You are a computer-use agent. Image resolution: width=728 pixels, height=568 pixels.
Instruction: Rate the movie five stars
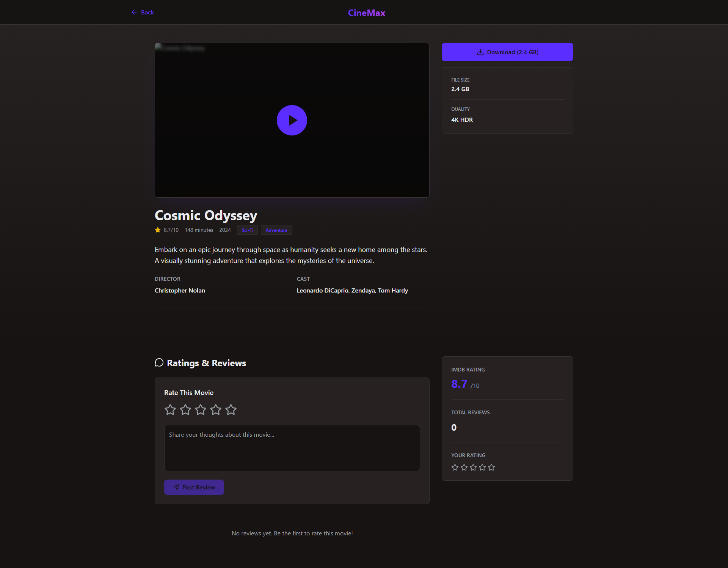tap(231, 410)
